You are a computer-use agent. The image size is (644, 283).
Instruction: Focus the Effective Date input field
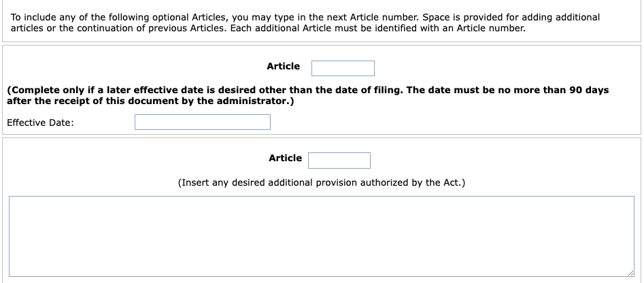pyautogui.click(x=203, y=122)
